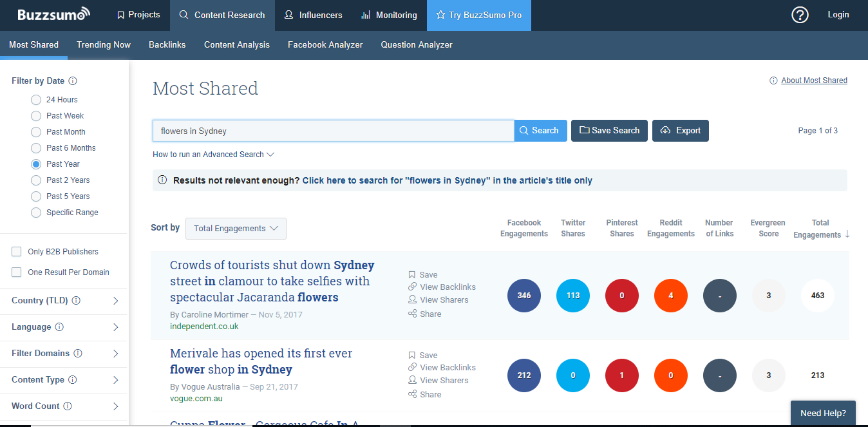Image resolution: width=868 pixels, height=427 pixels.
Task: Open the Influencers section
Action: pos(313,15)
